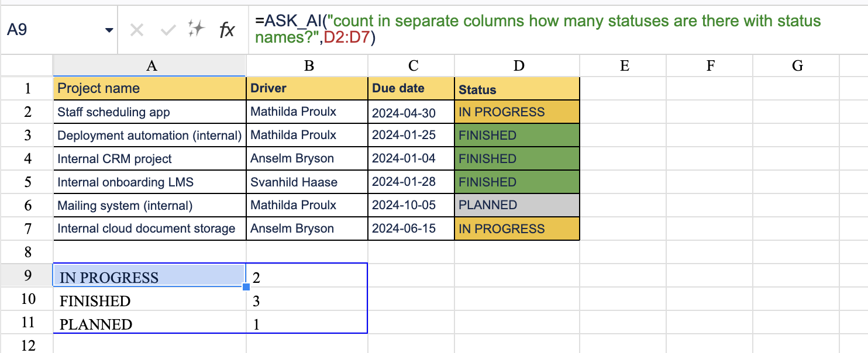Select the "Internal onboarding LMS" cell
Screen dimensions: 868x353
(150, 182)
